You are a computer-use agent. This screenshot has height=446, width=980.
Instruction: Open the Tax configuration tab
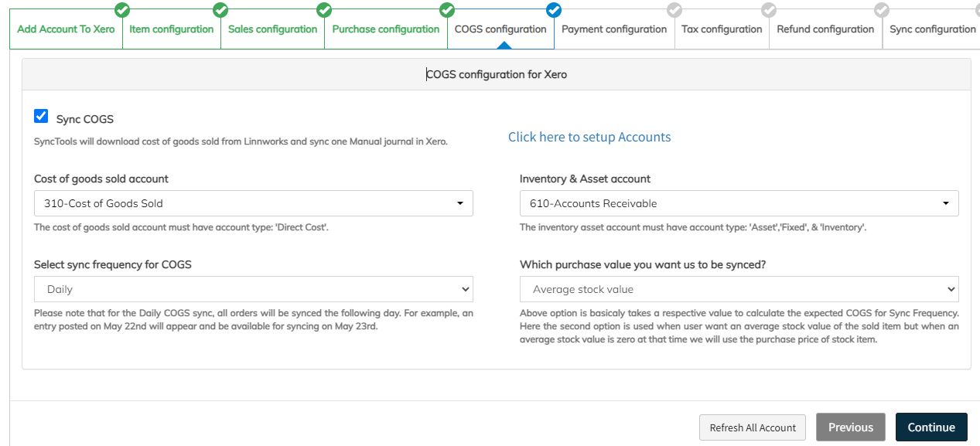click(722, 29)
